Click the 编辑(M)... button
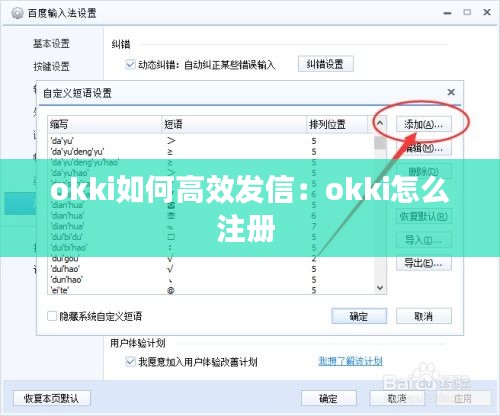 (424, 148)
